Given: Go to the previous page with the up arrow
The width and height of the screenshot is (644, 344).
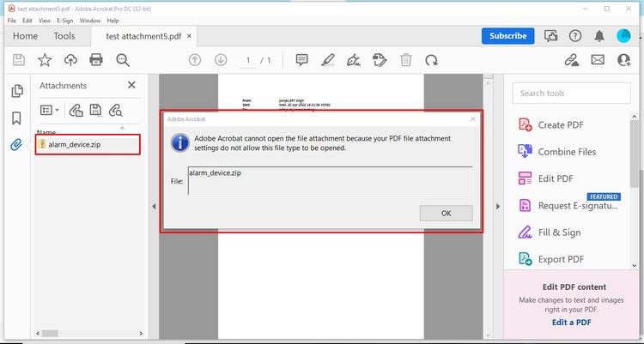Looking at the screenshot, I should pos(195,60).
